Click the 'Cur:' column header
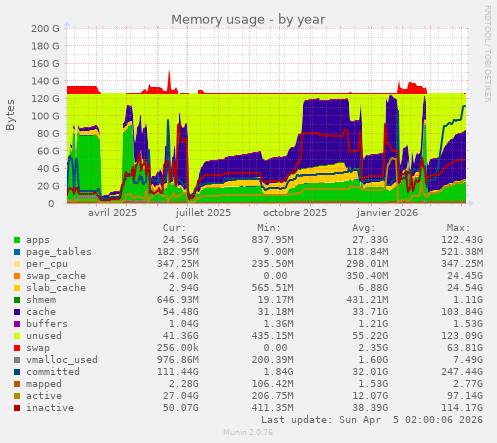497x443 pixels. [174, 228]
